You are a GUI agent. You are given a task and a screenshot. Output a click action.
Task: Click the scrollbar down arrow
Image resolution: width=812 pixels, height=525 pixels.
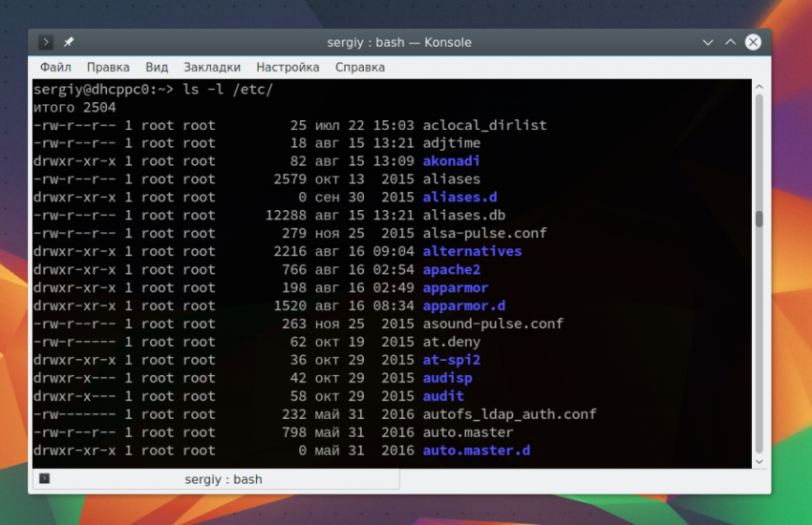click(759, 462)
